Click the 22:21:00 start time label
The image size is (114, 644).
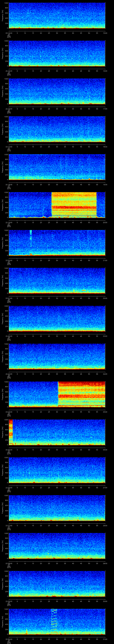[x=9, y=298]
